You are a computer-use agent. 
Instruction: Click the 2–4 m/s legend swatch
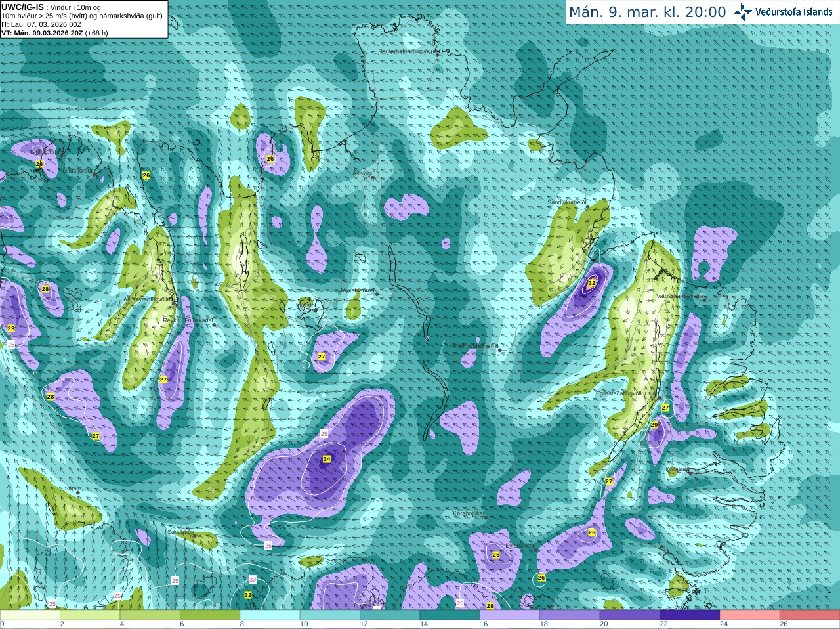pos(90,615)
